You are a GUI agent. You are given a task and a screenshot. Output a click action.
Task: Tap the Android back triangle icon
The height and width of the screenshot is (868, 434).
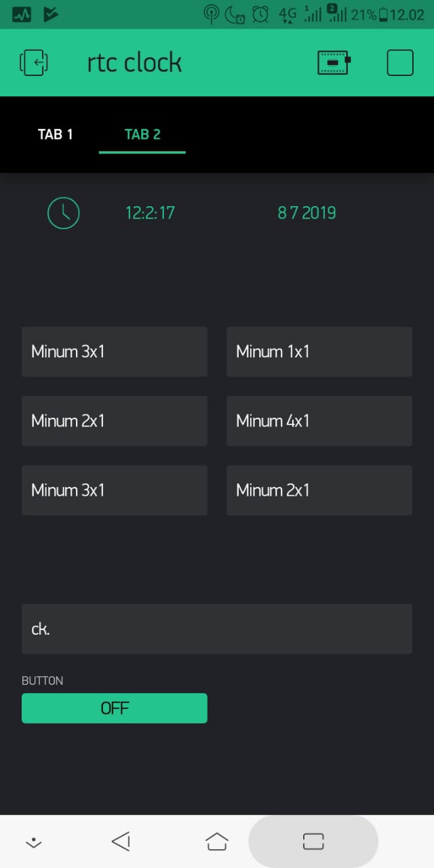(121, 842)
